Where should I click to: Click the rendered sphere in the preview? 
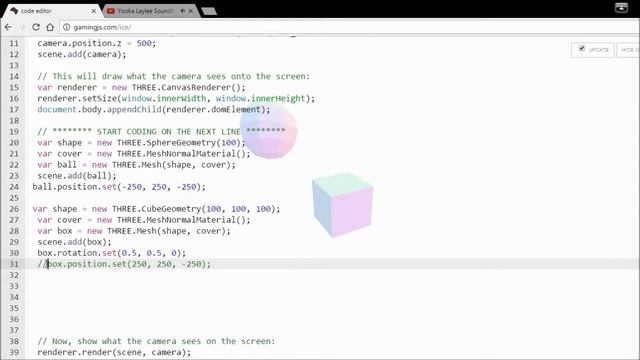click(x=268, y=131)
